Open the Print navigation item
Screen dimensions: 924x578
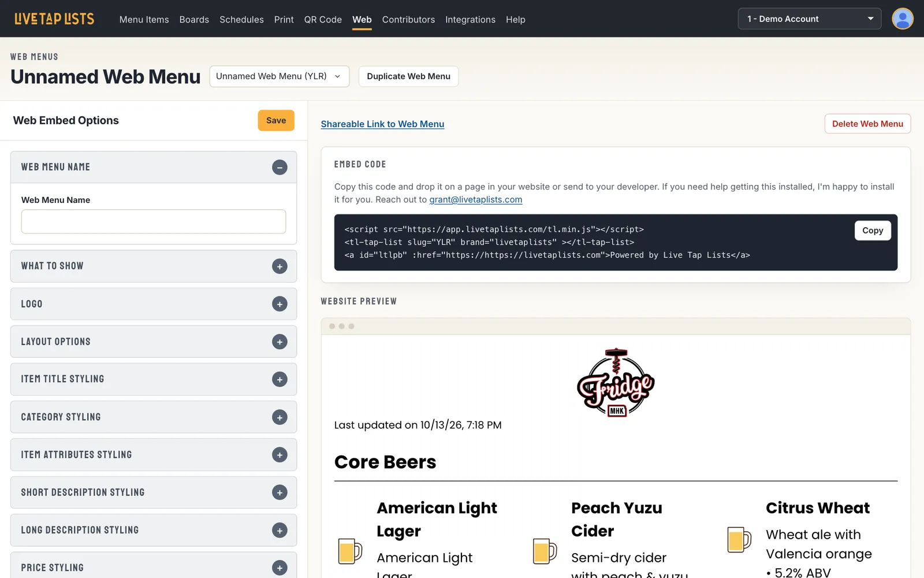[284, 20]
